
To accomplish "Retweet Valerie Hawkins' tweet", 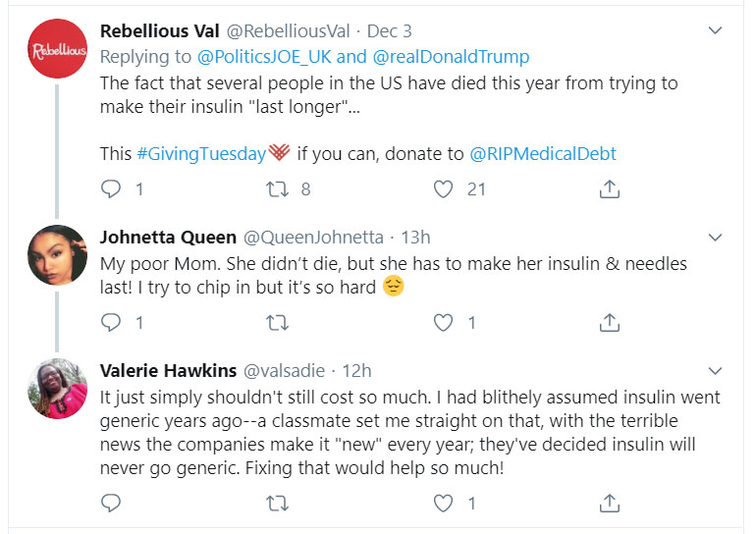I will click(x=280, y=504).
